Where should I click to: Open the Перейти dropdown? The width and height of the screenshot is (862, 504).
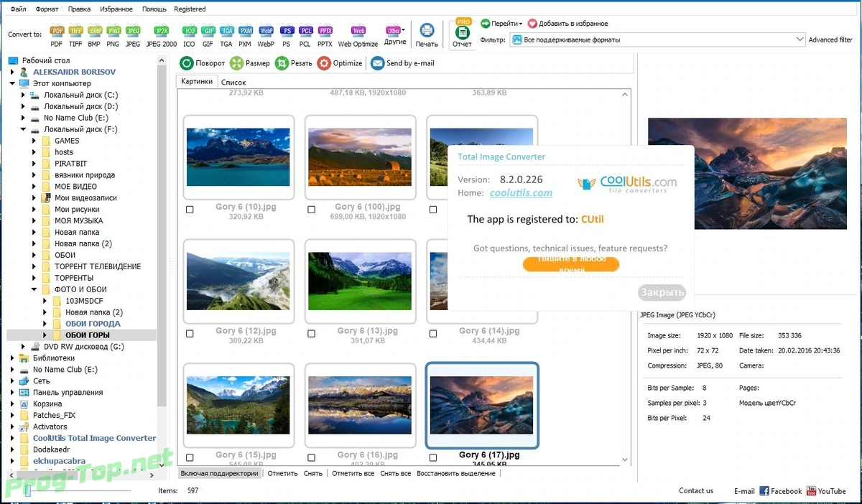pyautogui.click(x=501, y=24)
